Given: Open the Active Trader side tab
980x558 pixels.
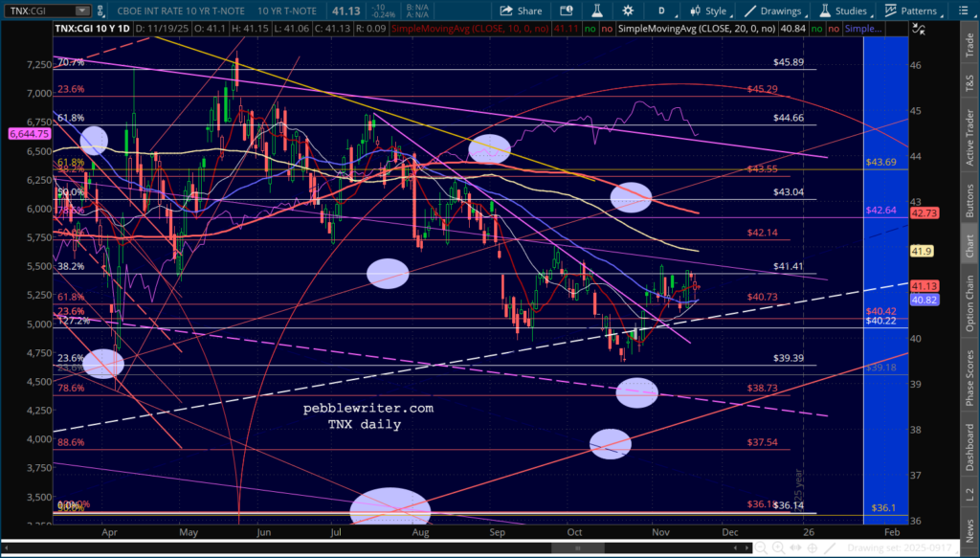Looking at the screenshot, I should coord(969,138).
